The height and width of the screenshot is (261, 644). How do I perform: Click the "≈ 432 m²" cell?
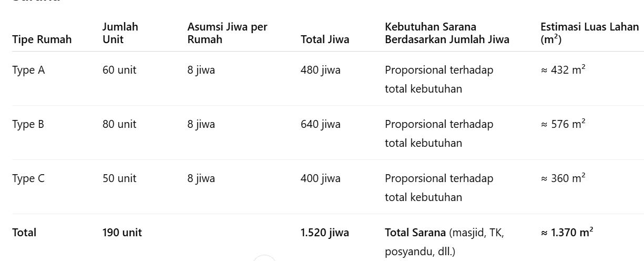tap(563, 70)
